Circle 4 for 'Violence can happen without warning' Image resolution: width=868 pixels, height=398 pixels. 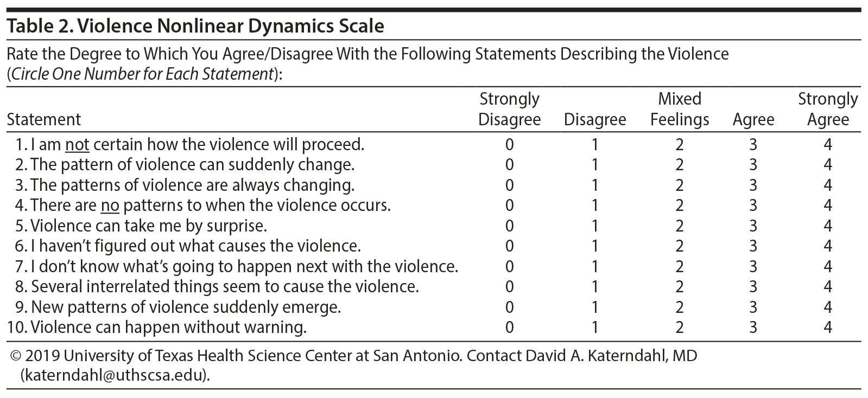827,328
